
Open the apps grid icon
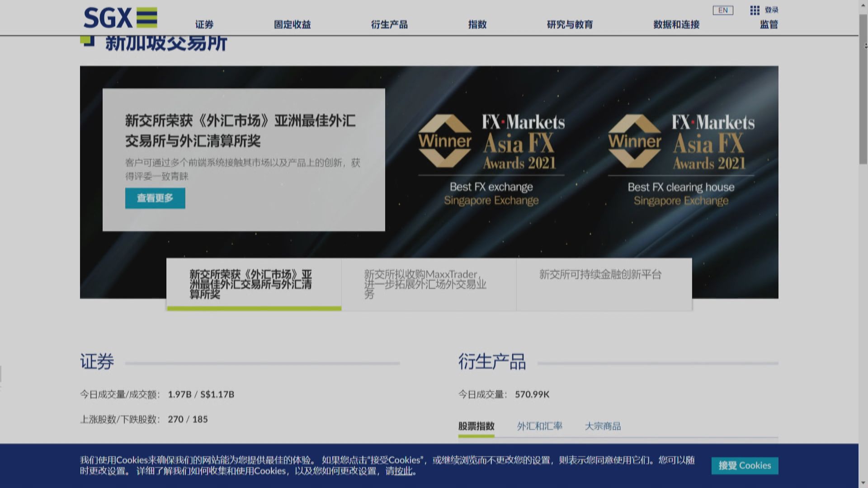(x=755, y=10)
